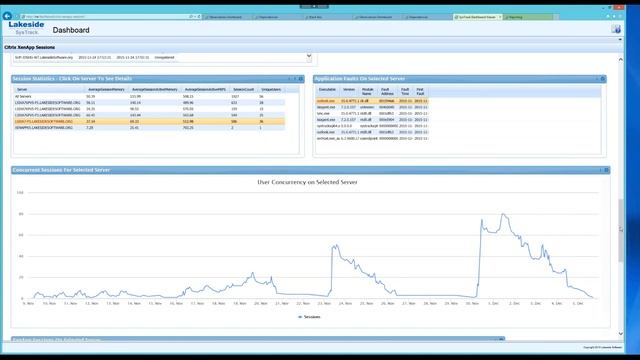Select the highlighted orange server row
640x360 pixels.
tap(149, 122)
